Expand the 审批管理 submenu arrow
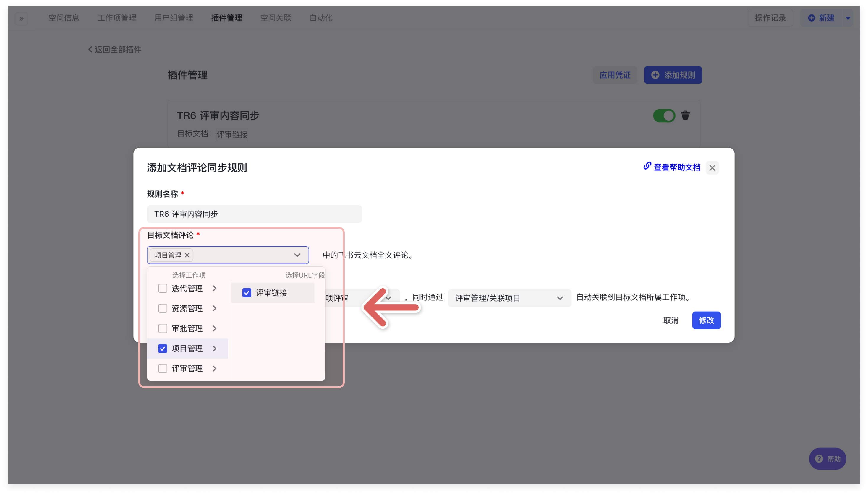The width and height of the screenshot is (868, 495). [x=214, y=328]
